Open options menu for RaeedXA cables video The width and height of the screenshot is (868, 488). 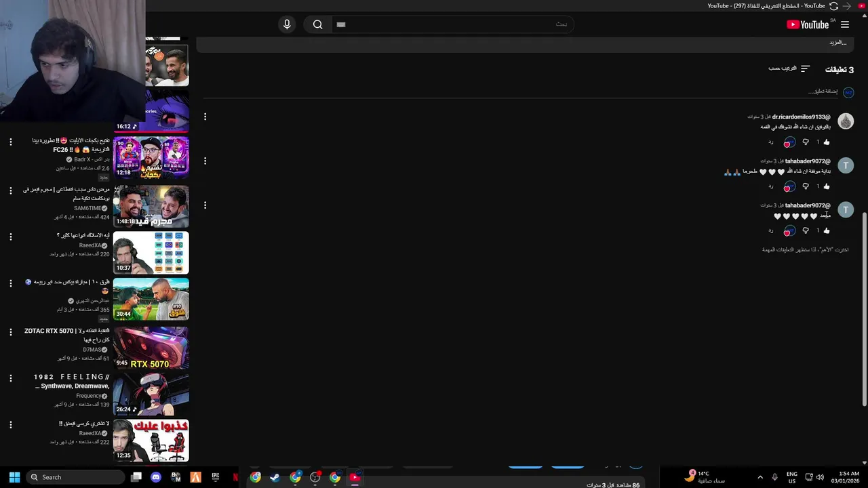(10, 237)
